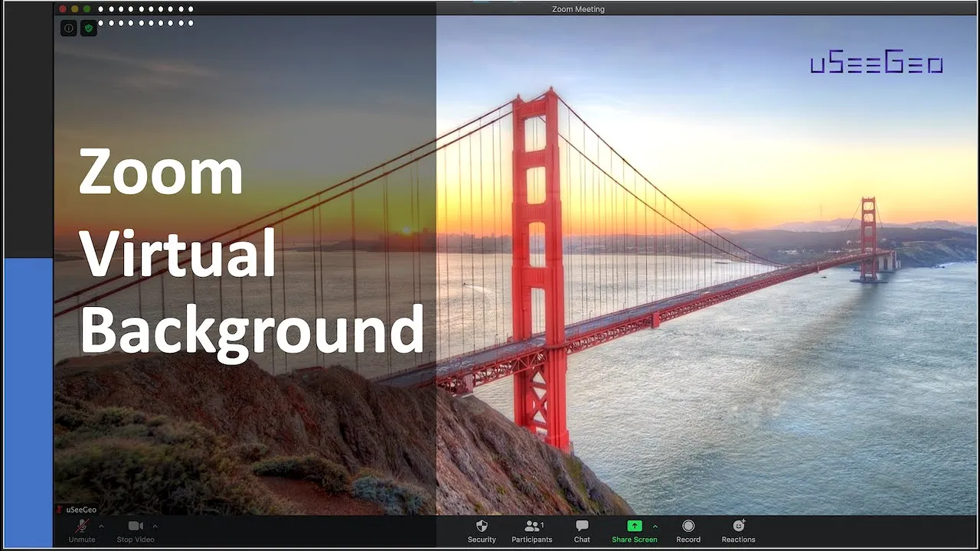Click the uSeeGeo participant name label

tap(81, 510)
